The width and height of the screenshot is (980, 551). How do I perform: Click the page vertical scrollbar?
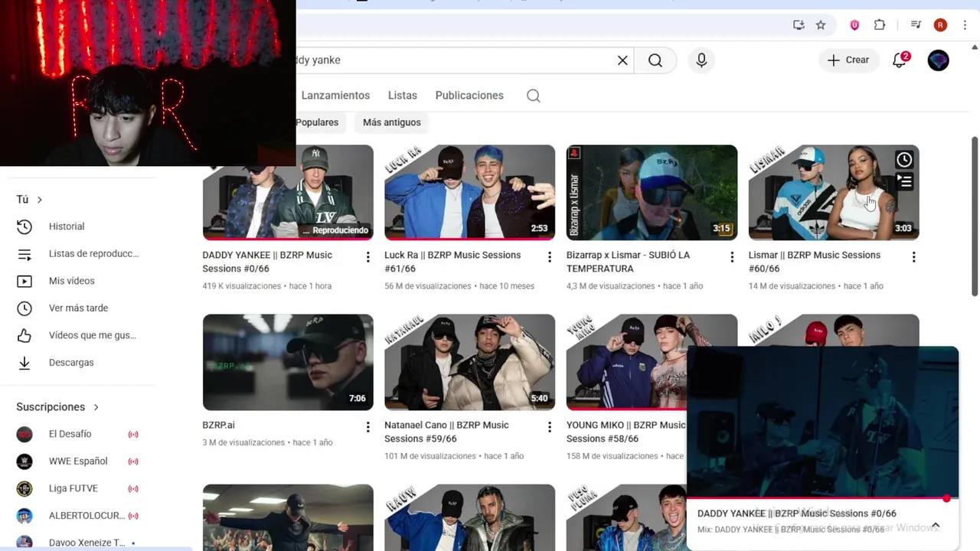[x=975, y=217]
